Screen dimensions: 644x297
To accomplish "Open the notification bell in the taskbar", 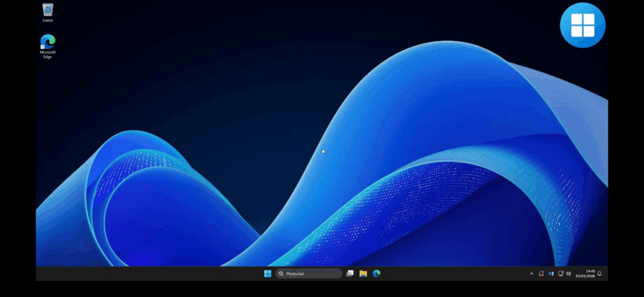I will [599, 274].
